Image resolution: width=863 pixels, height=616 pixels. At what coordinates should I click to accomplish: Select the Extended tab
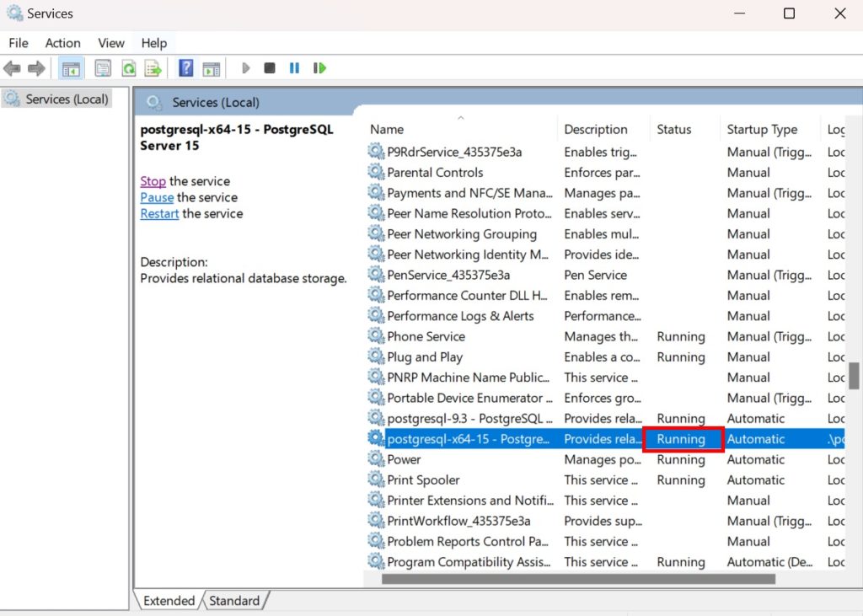pos(168,601)
